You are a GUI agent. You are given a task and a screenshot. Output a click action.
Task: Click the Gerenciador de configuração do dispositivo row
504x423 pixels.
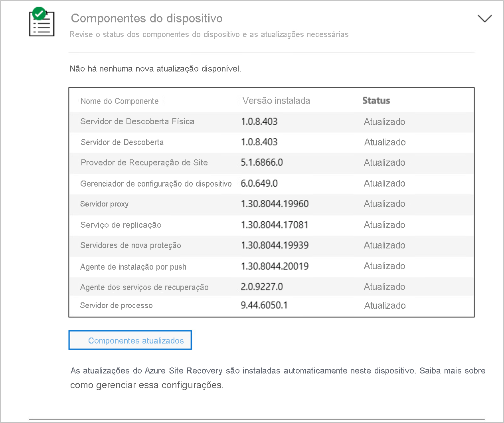[156, 184]
